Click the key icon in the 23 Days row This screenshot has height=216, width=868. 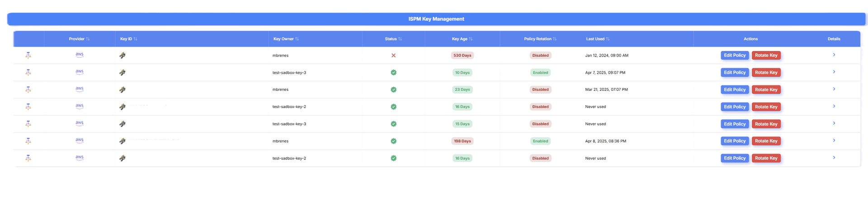pyautogui.click(x=123, y=89)
